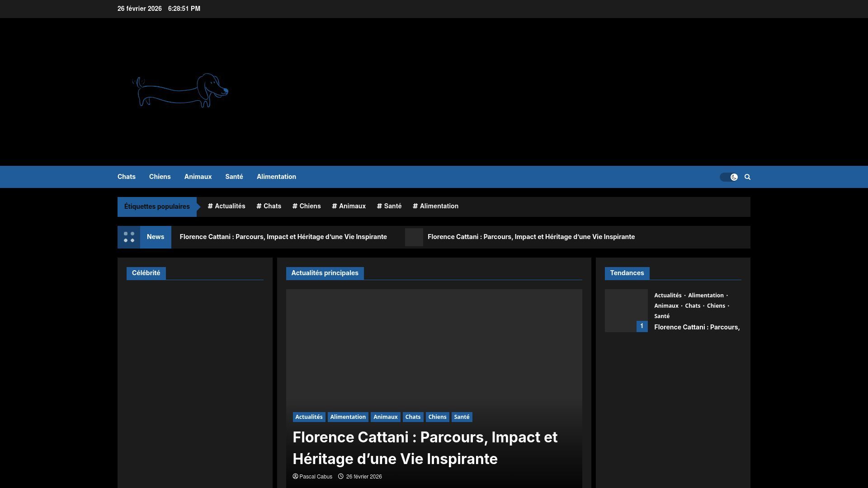Click Chats category in Tendances

pyautogui.click(x=693, y=306)
